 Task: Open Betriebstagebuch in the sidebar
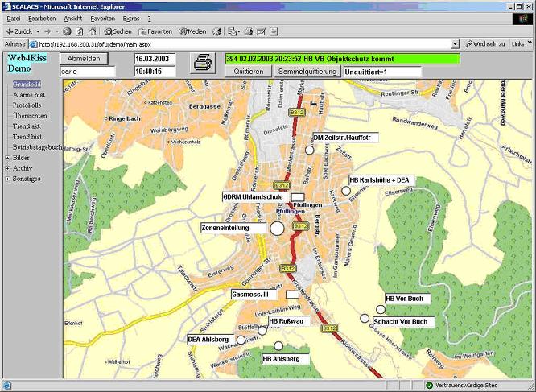[x=37, y=147]
